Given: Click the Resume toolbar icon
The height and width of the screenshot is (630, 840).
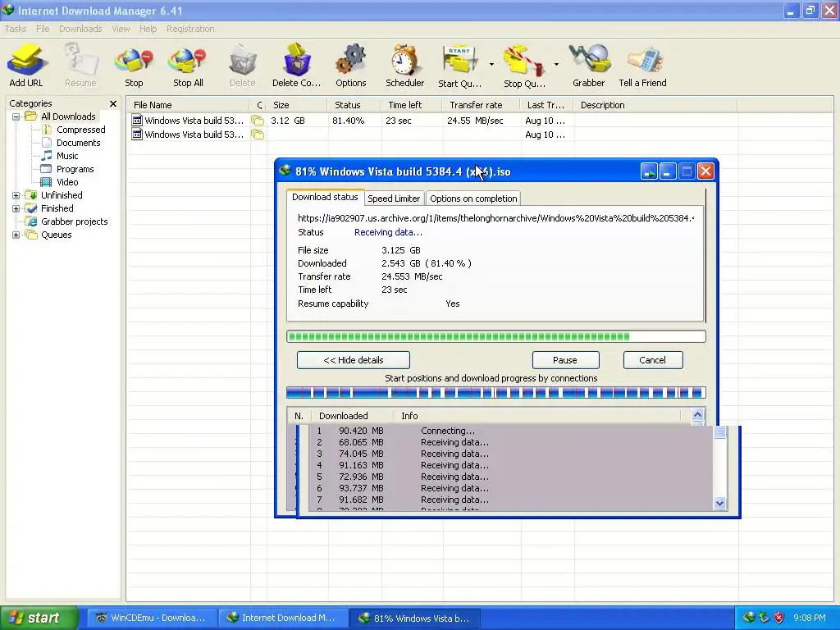Looking at the screenshot, I should tap(80, 66).
